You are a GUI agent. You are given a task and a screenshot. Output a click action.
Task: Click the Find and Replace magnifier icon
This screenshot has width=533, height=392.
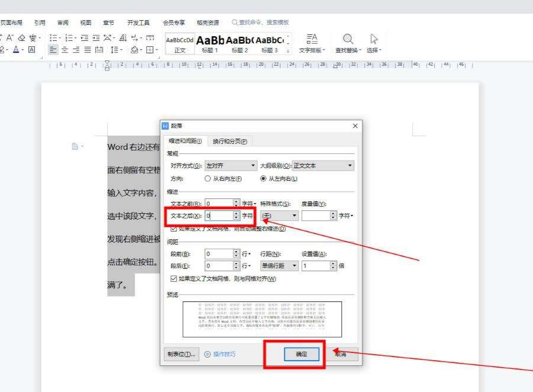[348, 39]
